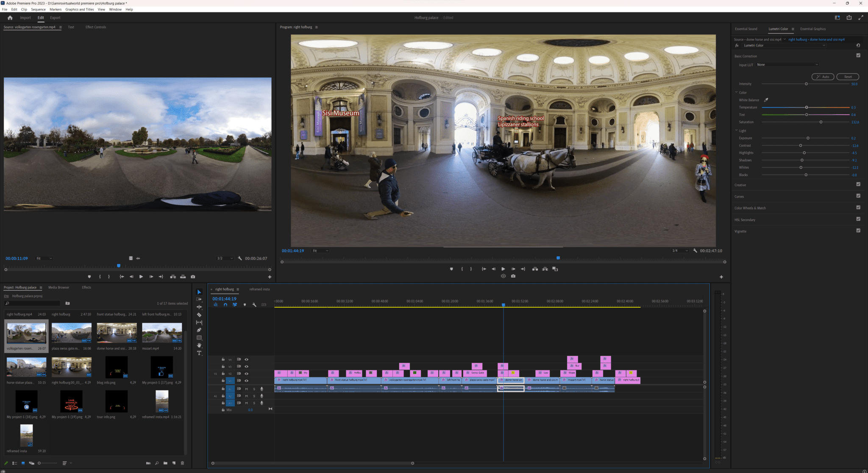Screen dimensions: 868x473
Task: Open Source monitor 1/2 resolution dropdown
Action: (225, 259)
